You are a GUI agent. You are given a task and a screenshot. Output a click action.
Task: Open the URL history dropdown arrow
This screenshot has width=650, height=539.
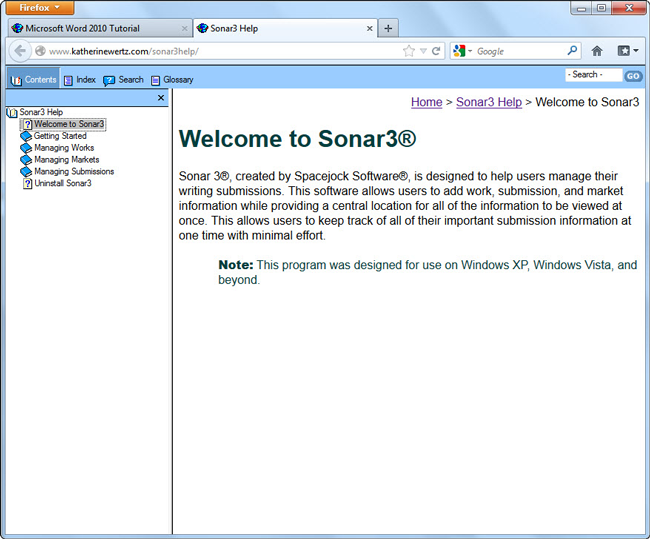tap(423, 51)
